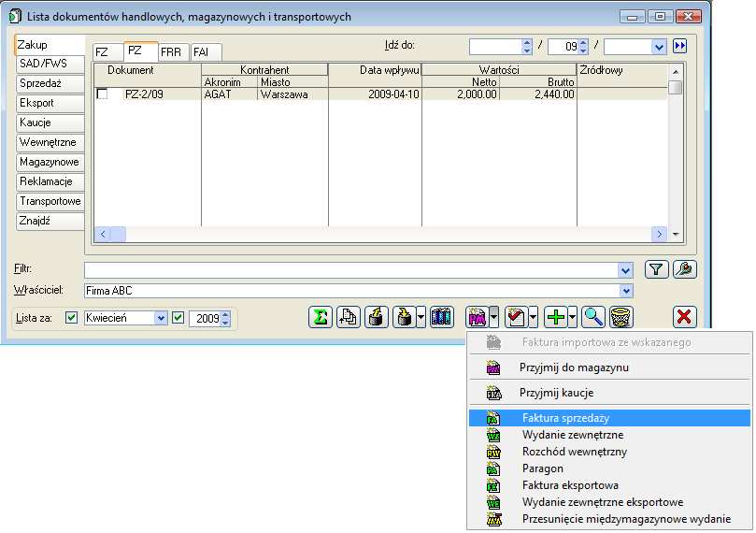Click the green plus add icon

coord(556,317)
